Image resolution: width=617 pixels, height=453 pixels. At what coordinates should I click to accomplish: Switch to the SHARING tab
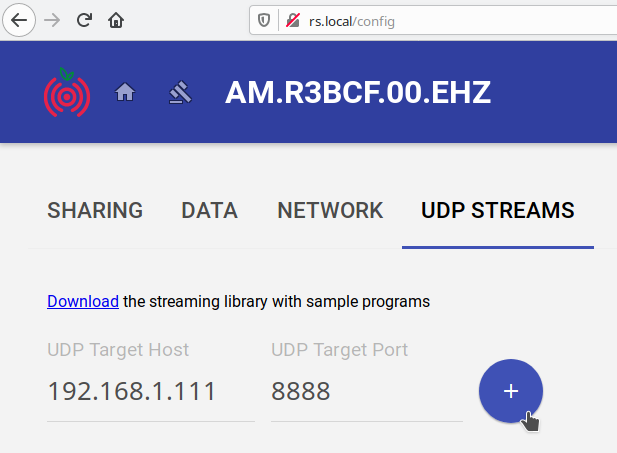95,210
